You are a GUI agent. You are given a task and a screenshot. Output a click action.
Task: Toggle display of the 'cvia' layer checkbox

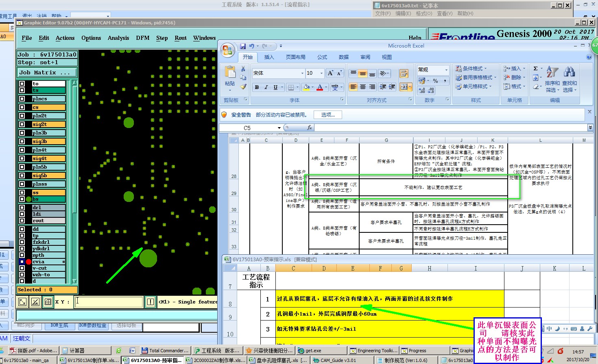[x=22, y=262]
